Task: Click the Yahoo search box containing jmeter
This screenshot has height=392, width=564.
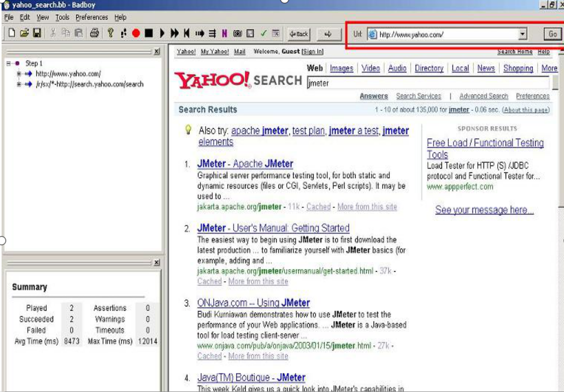Action: pyautogui.click(x=428, y=83)
